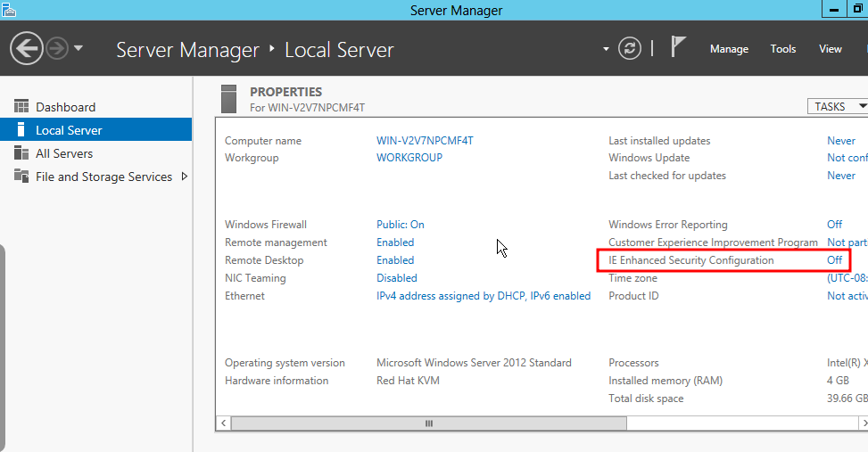The height and width of the screenshot is (452, 868).
Task: Click the WORKGROUP link
Action: 409,158
